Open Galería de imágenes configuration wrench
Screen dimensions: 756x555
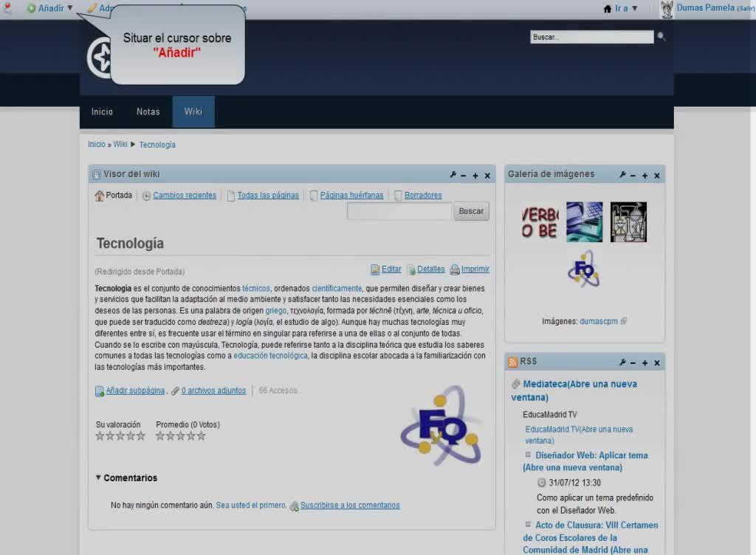click(x=622, y=176)
